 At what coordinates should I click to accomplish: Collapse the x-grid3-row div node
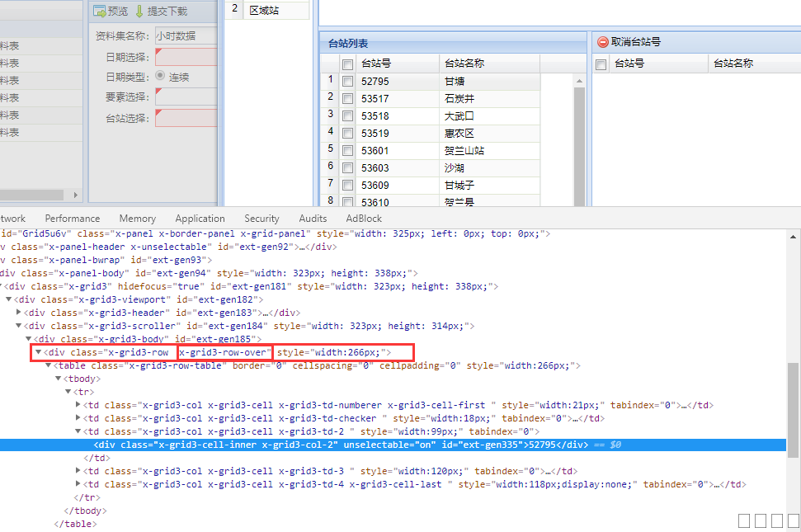(38, 352)
